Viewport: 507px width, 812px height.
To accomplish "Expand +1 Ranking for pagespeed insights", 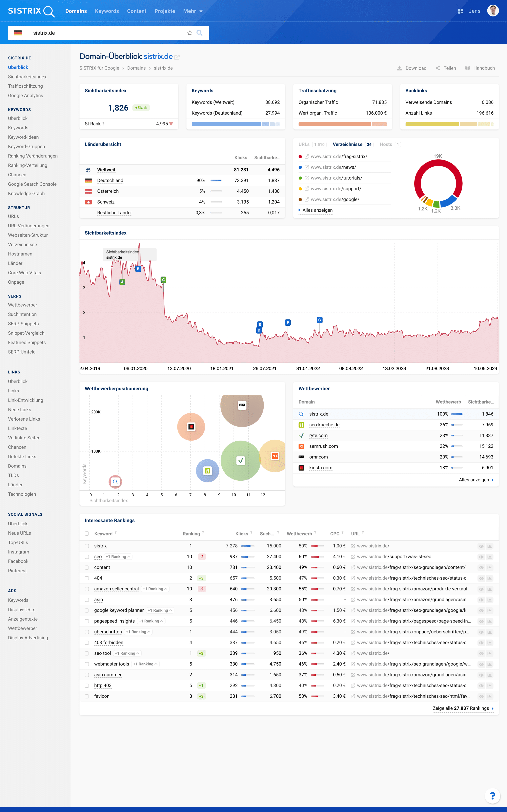I will pos(151,621).
